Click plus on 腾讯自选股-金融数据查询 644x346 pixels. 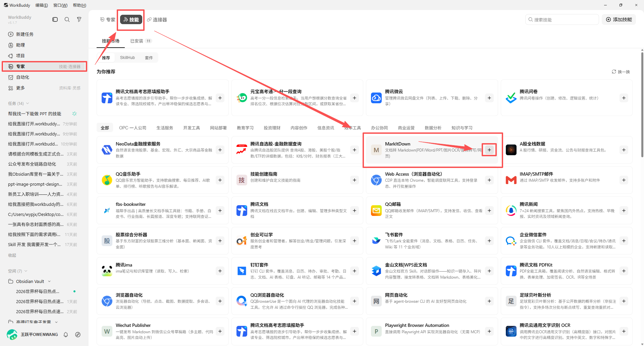click(x=355, y=150)
